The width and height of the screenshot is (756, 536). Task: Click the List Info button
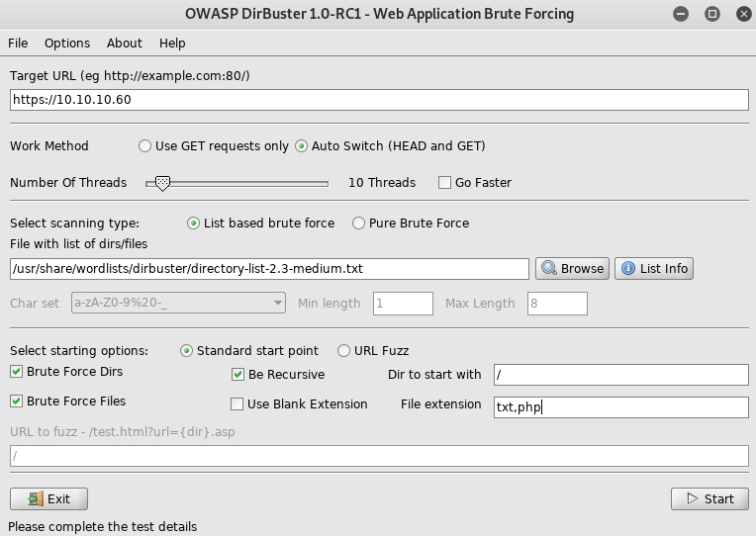[654, 268]
